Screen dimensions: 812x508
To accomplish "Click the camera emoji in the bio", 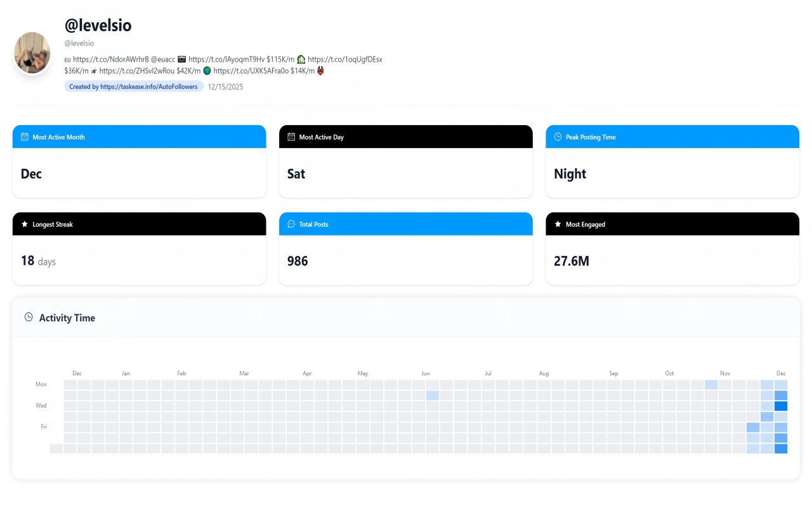I will point(181,59).
